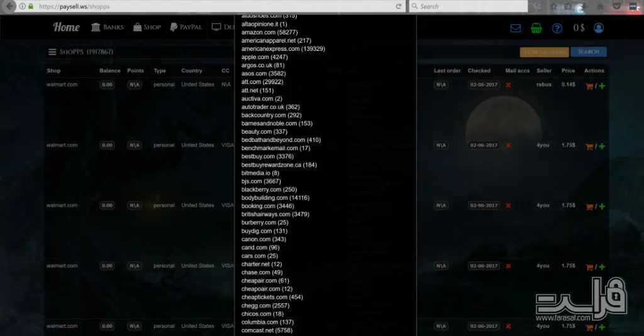Pick argos.co.uk (81) from list
Image resolution: width=644 pixels, height=336 pixels.
(x=263, y=65)
